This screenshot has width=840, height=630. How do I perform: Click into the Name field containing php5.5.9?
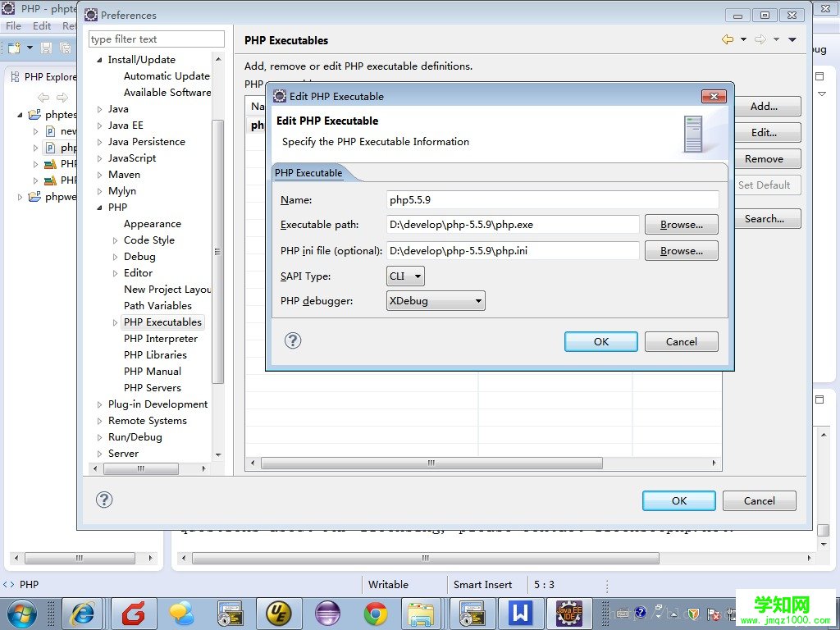(552, 200)
